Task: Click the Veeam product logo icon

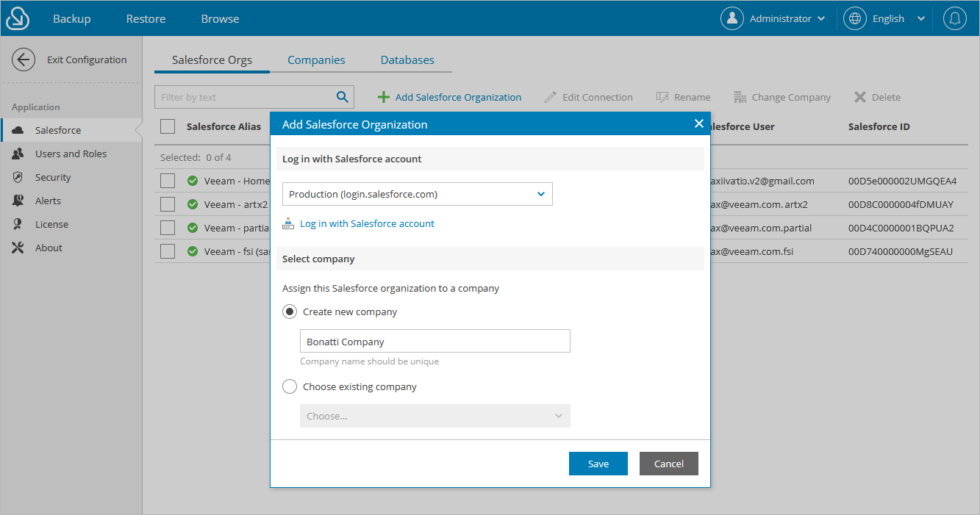Action: click(17, 18)
